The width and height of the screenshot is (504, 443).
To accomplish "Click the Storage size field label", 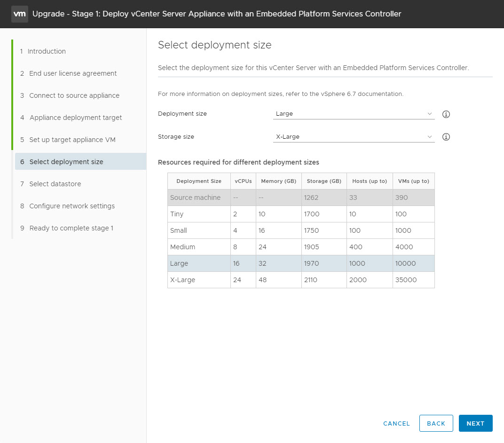I will click(176, 137).
